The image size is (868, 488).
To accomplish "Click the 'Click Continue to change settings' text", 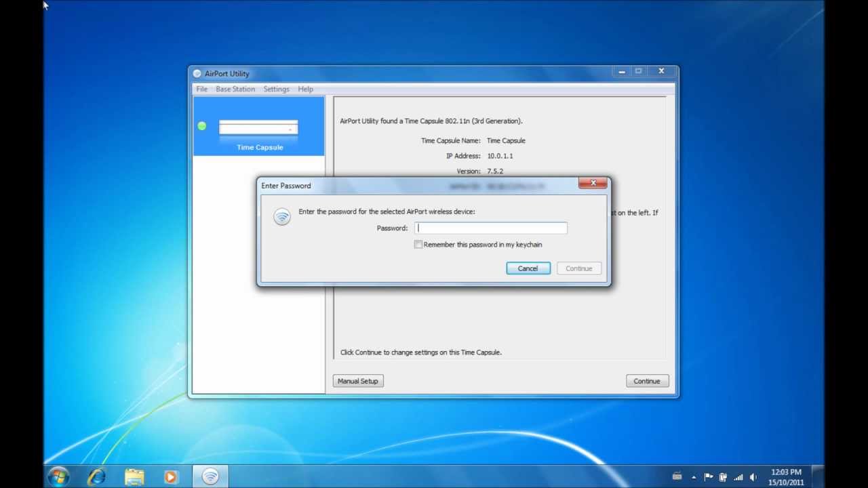I will [x=421, y=352].
